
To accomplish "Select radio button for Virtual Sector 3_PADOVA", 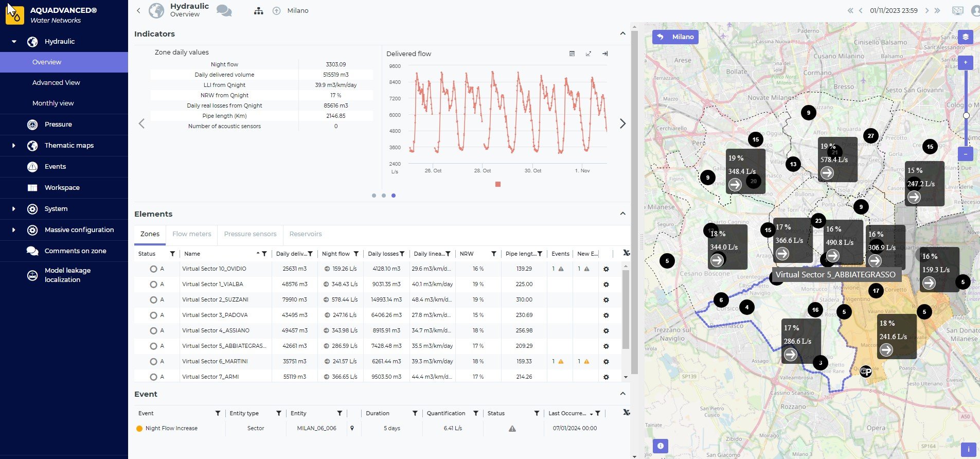I will click(153, 315).
